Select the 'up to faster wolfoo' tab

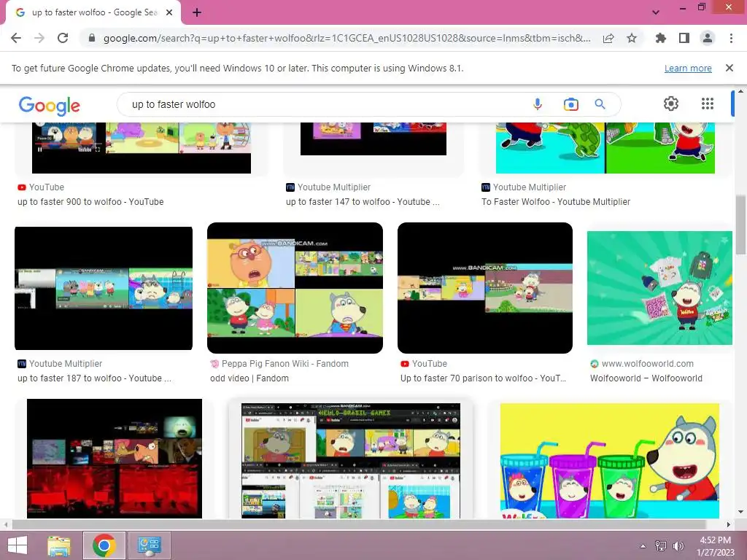point(94,12)
